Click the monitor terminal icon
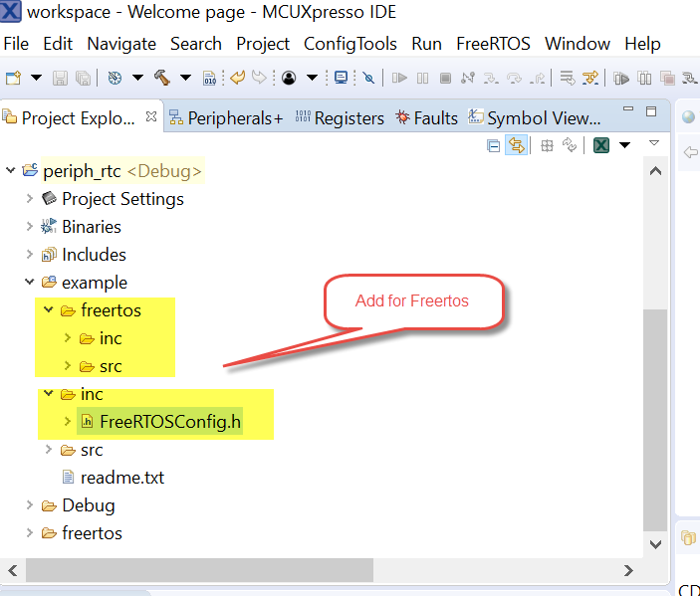The height and width of the screenshot is (596, 700). (342, 78)
